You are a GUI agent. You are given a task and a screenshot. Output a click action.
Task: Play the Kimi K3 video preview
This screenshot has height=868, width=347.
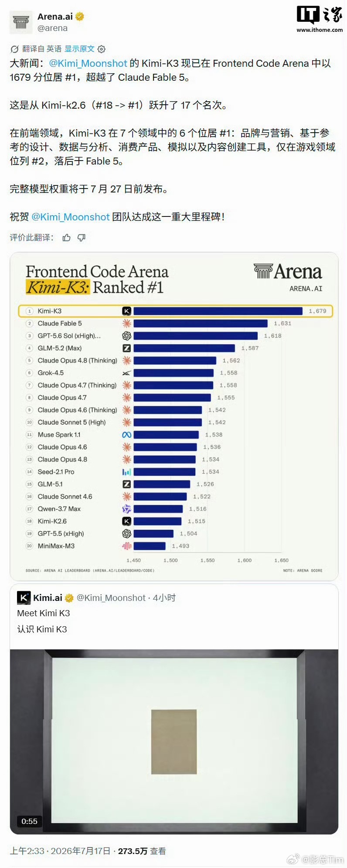tap(174, 741)
